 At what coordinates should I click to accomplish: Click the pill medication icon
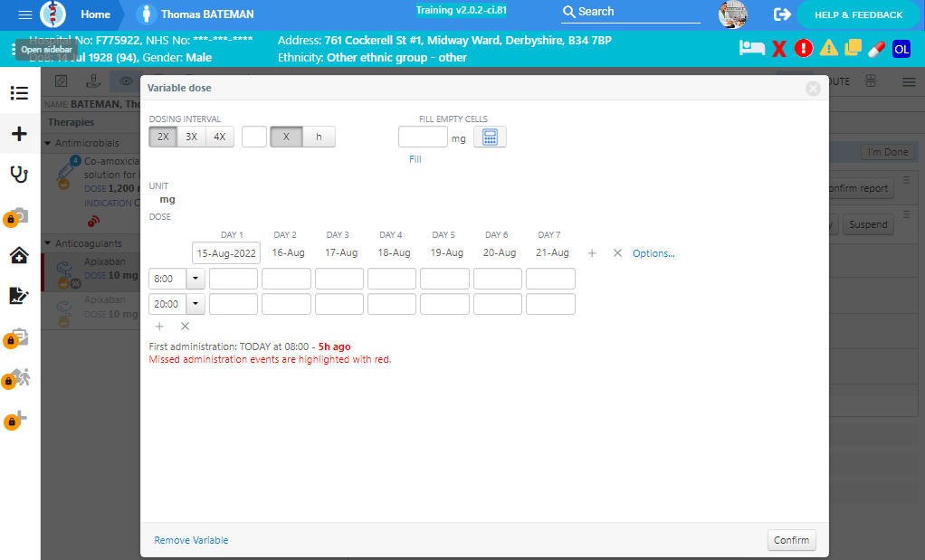point(877,49)
